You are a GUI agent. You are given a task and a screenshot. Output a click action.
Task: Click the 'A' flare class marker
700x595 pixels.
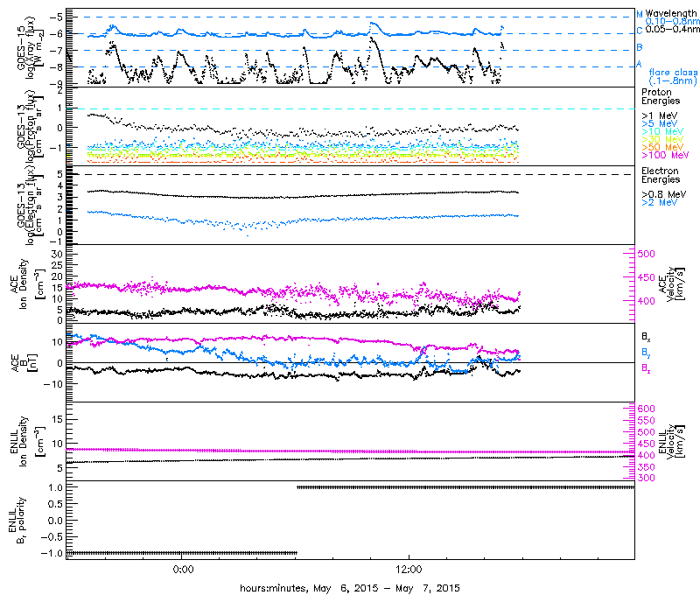coord(639,64)
